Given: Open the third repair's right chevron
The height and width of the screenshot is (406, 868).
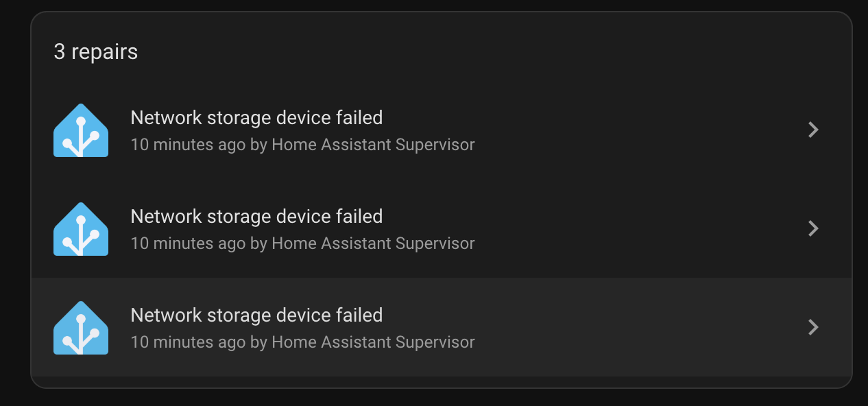Looking at the screenshot, I should (x=813, y=327).
